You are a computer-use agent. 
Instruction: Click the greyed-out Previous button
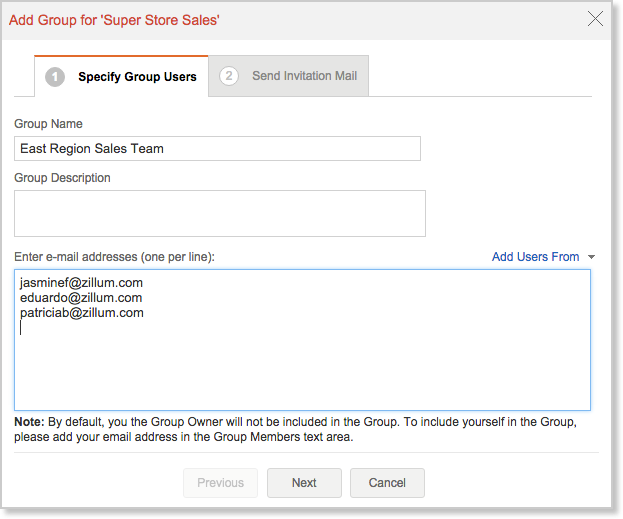pos(220,483)
